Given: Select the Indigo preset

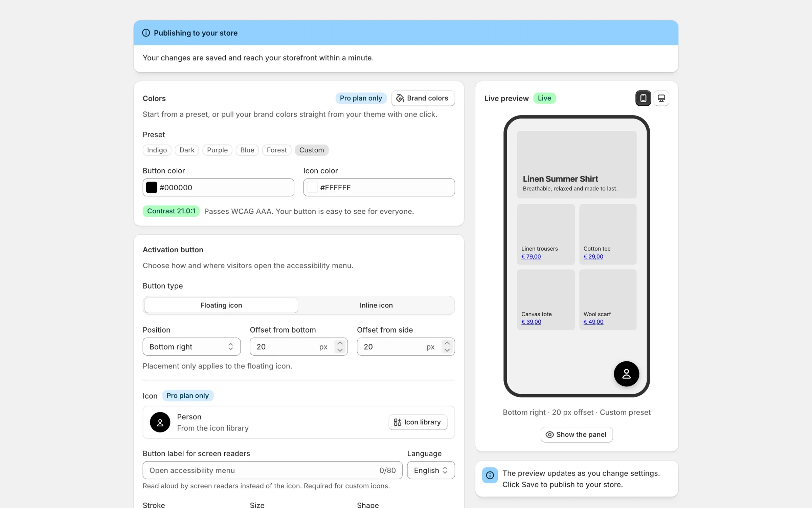Looking at the screenshot, I should pyautogui.click(x=157, y=150).
